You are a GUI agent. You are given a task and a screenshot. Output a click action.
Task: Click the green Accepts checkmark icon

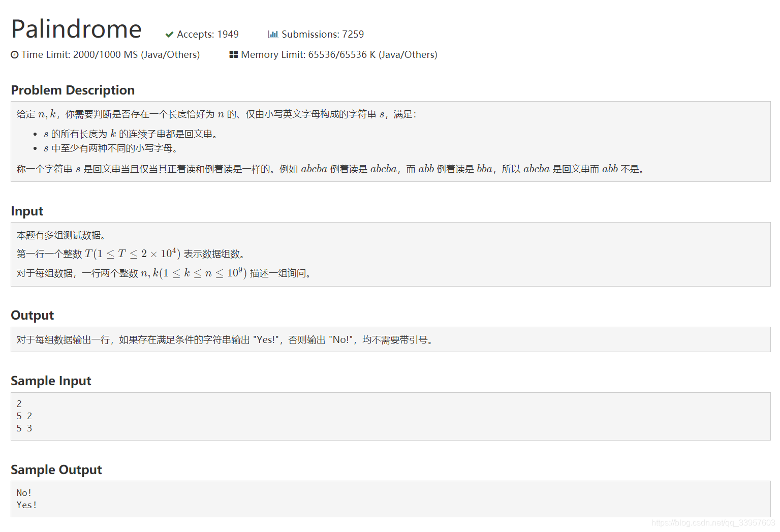tap(169, 35)
